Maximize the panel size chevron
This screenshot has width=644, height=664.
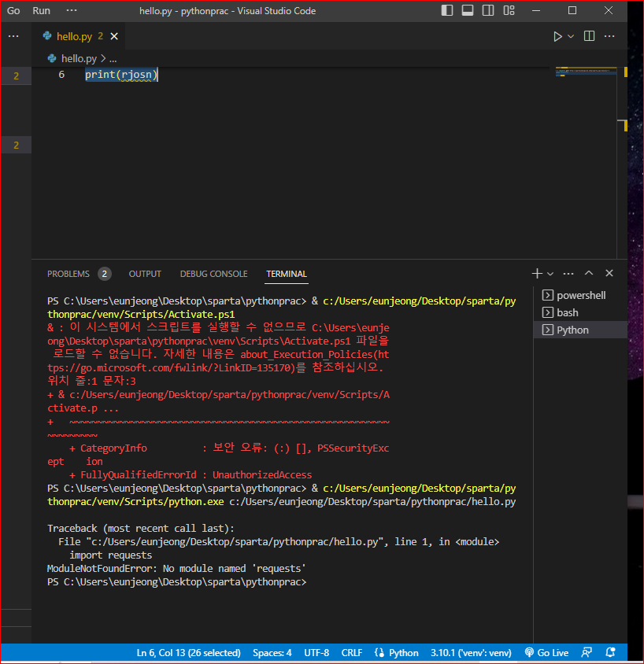click(x=589, y=273)
